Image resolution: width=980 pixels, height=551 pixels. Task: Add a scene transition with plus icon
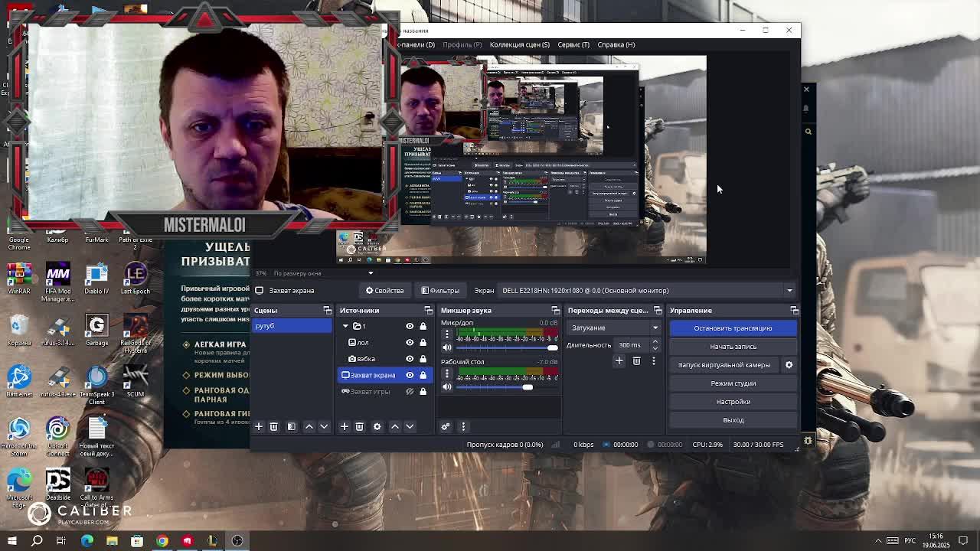619,360
